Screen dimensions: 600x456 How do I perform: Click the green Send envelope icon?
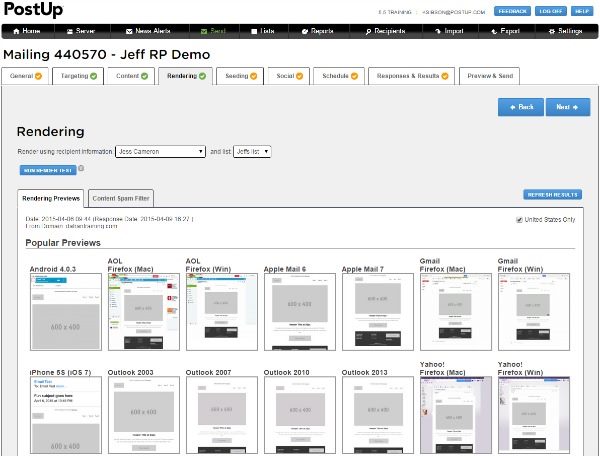tap(204, 31)
